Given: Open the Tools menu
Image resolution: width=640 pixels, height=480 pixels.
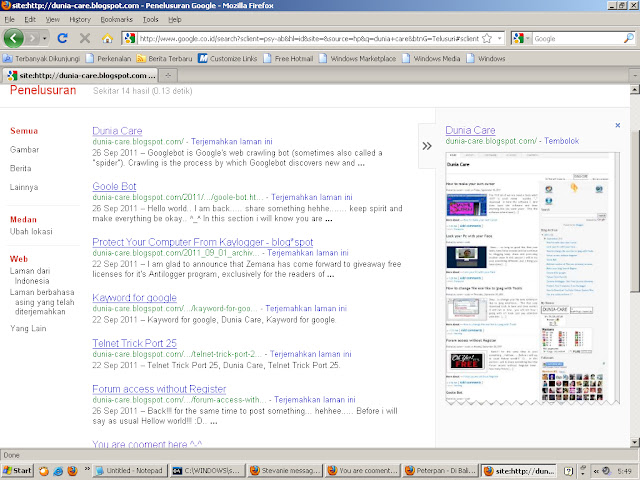Looking at the screenshot, I should (150, 19).
